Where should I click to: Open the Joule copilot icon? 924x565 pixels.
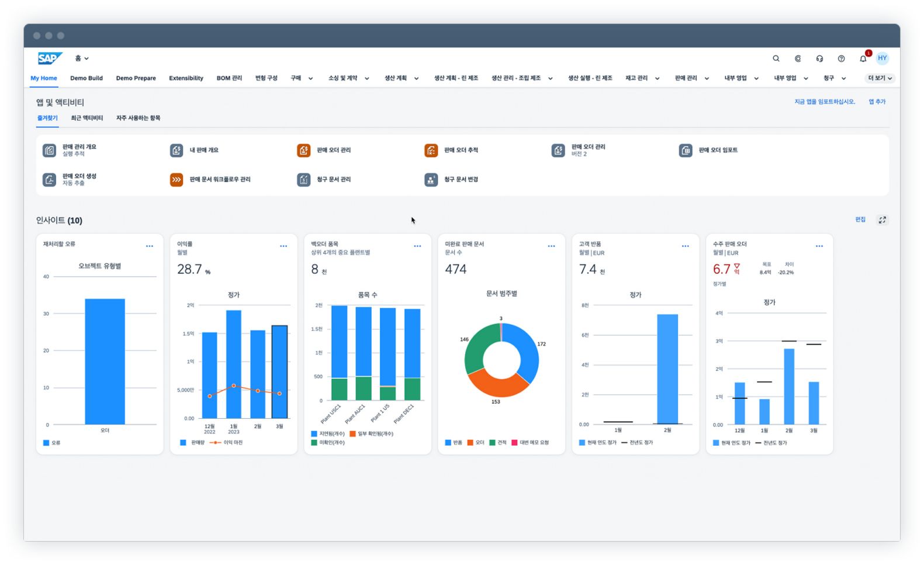798,58
